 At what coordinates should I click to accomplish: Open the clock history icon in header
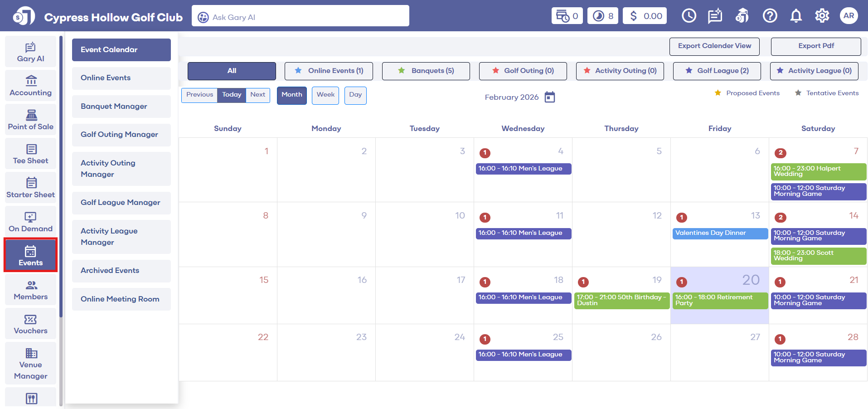pos(689,16)
